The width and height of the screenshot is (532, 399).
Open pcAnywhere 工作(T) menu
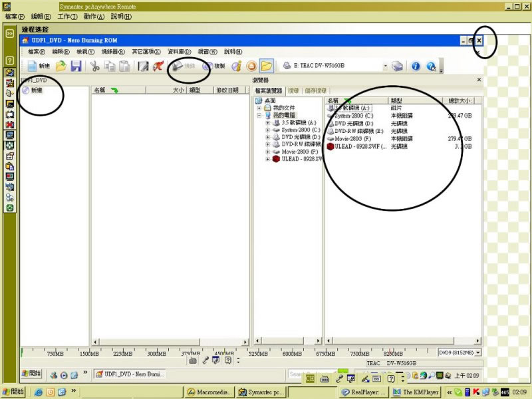pyautogui.click(x=68, y=16)
